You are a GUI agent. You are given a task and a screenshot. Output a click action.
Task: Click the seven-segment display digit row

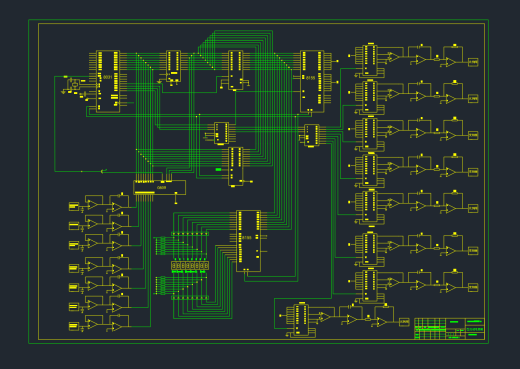190,265
